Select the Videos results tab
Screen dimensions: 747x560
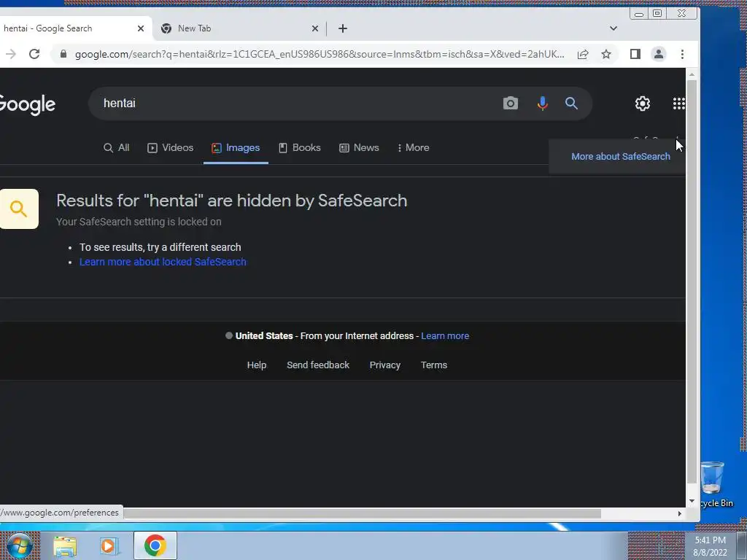tap(170, 147)
